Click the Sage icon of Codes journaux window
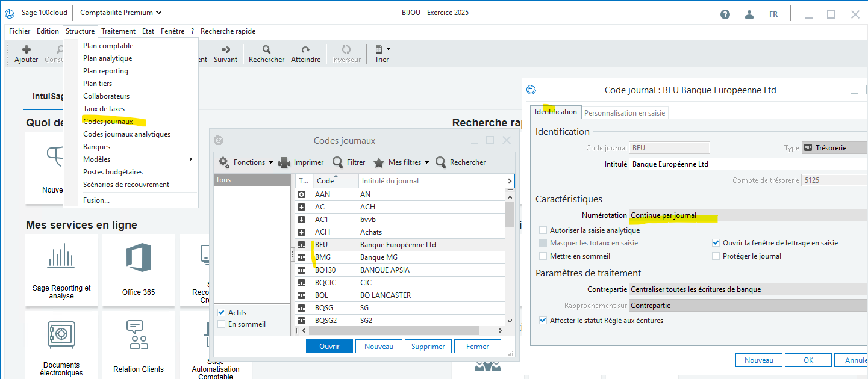Screen dimensions: 868x379 tap(219, 140)
